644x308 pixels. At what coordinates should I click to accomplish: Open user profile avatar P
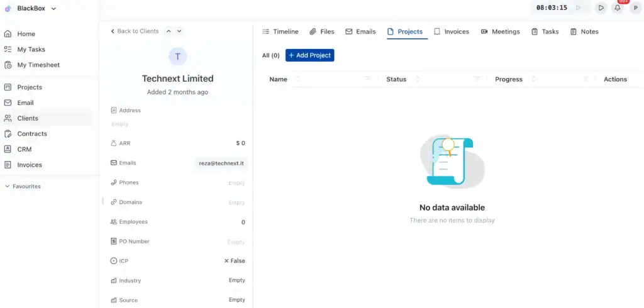pyautogui.click(x=636, y=8)
